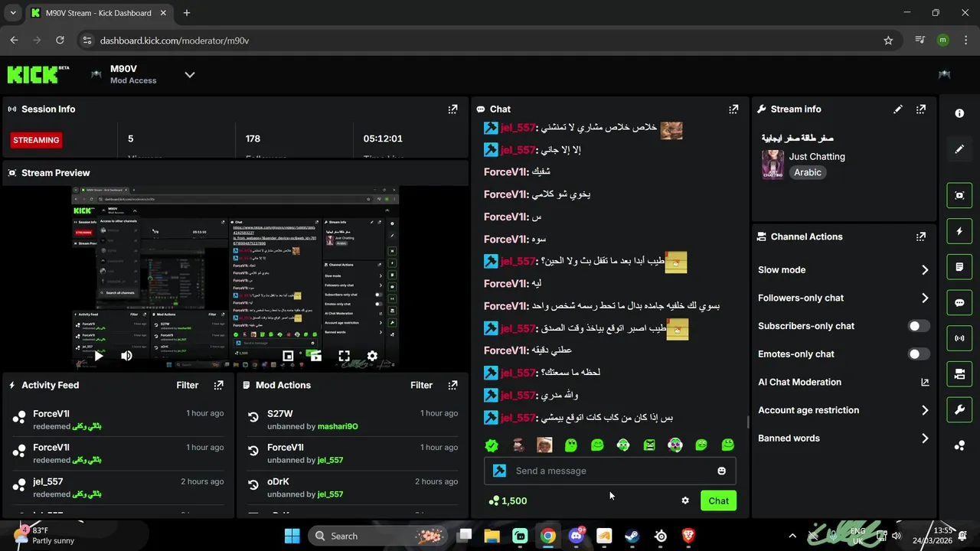Viewport: 980px width, 551px height.
Task: Toggle the wrench panel icon in sidebar
Action: [959, 409]
